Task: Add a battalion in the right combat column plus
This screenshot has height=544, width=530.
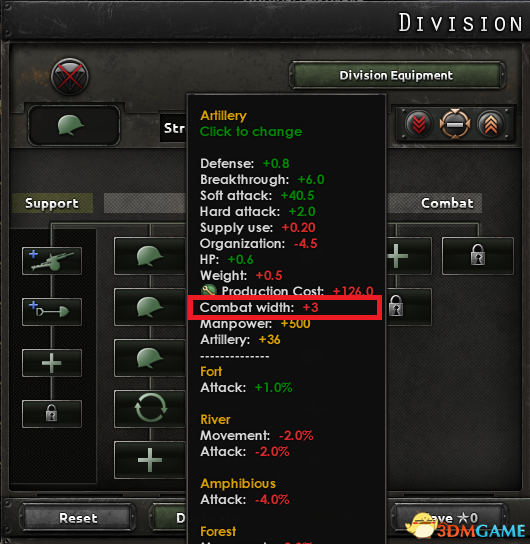Action: click(x=409, y=256)
